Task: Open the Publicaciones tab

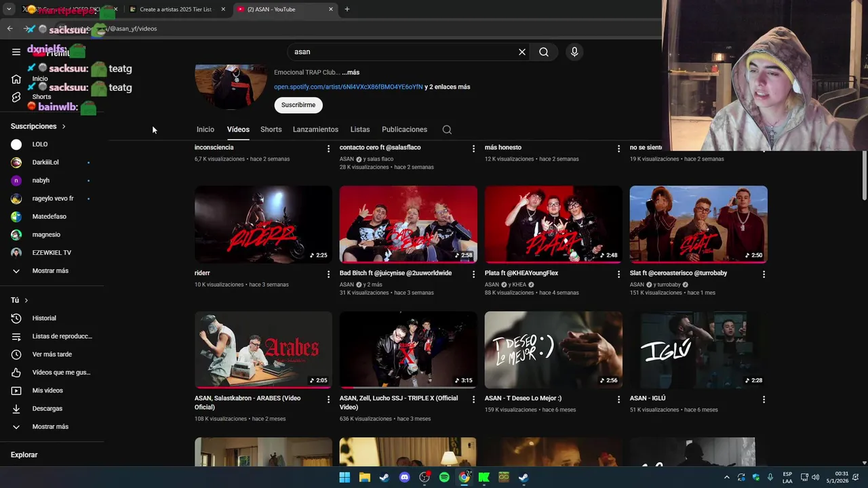Action: click(404, 129)
